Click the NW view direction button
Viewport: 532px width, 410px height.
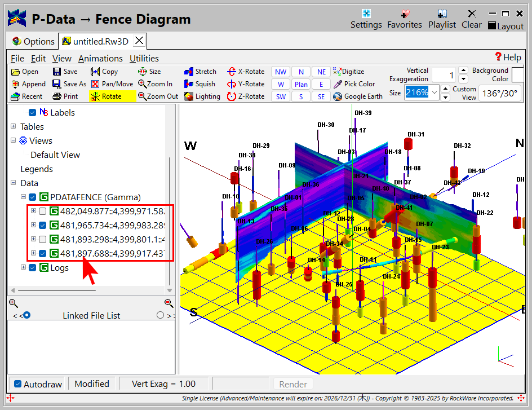click(x=281, y=72)
